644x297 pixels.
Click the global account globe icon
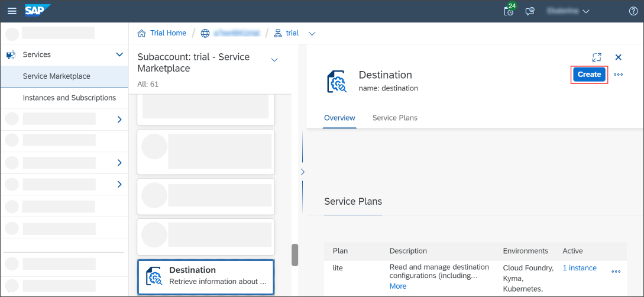coord(205,33)
